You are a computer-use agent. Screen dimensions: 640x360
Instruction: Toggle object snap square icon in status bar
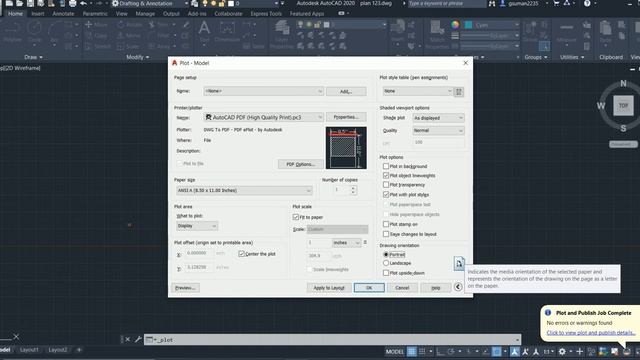pyautogui.click(x=496, y=351)
